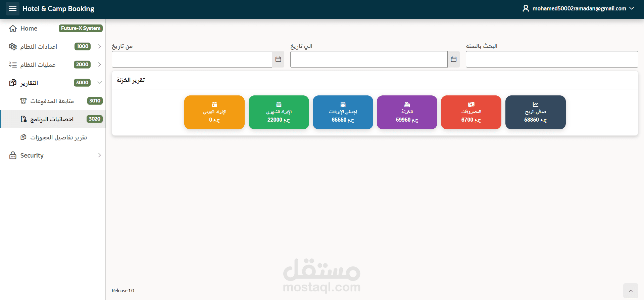Click the icon next to متابعة المدفوعات
The width and height of the screenshot is (644, 300).
click(23, 101)
